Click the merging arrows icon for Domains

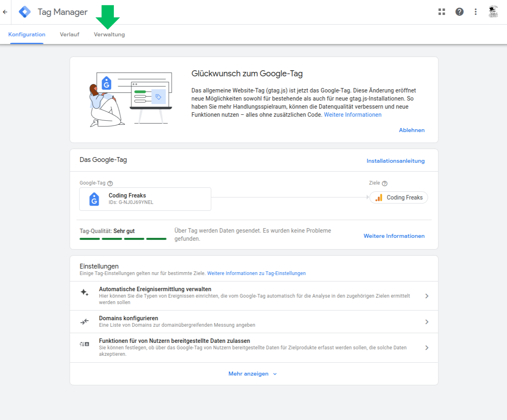[x=84, y=321]
